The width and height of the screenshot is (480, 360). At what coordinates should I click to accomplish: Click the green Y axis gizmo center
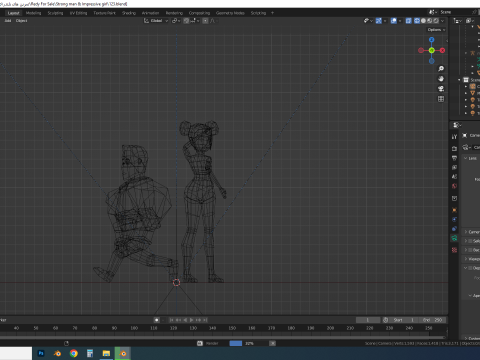point(432,50)
